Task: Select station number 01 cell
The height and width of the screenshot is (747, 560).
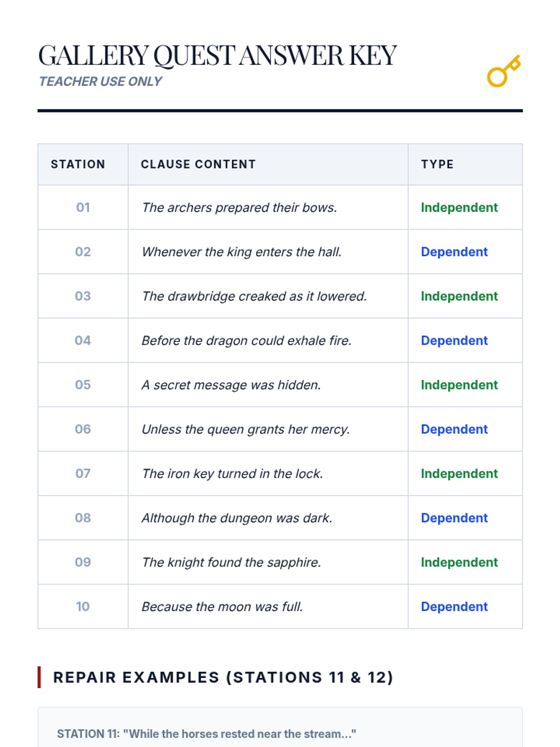Action: [83, 207]
